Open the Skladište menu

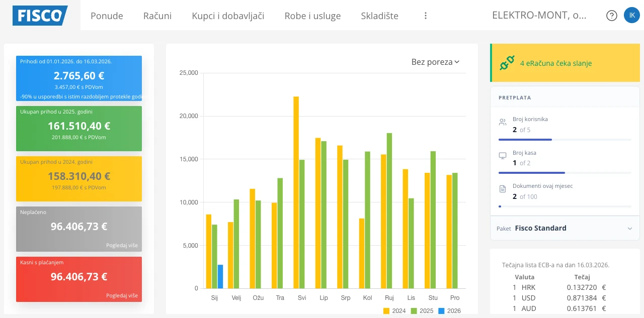(x=379, y=16)
